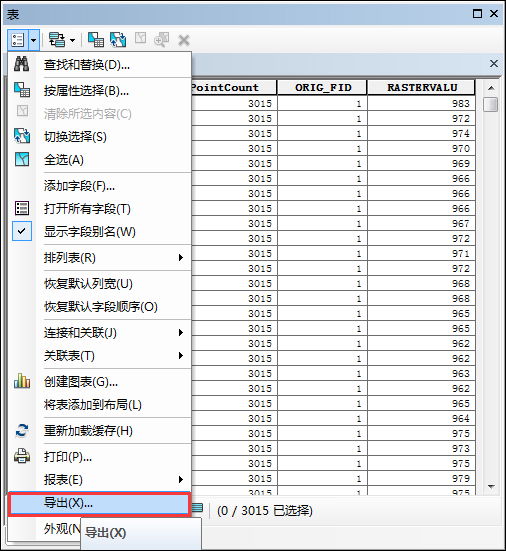Click the PointCount column header
The height and width of the screenshot is (551, 506).
pyautogui.click(x=234, y=87)
